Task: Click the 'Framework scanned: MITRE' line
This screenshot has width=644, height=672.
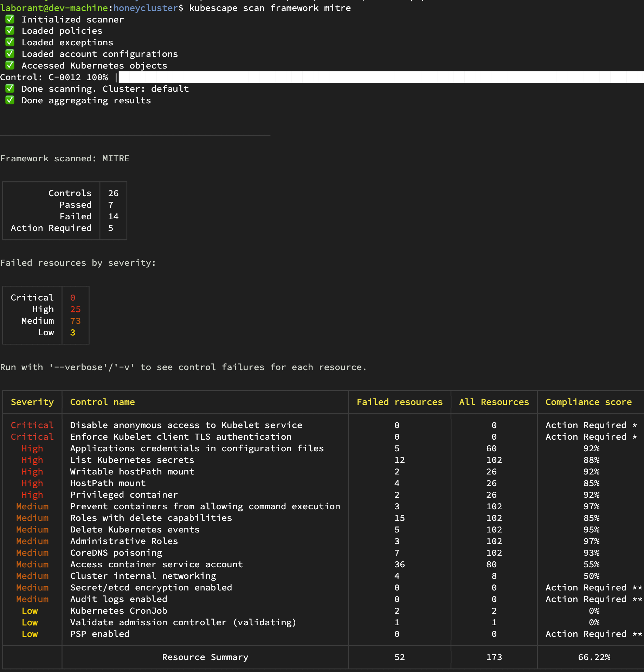Action: (x=65, y=159)
